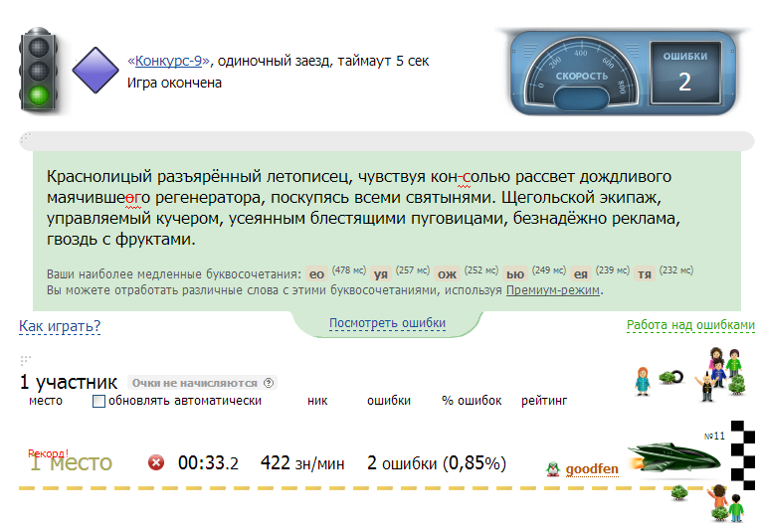Click the 'ник' column header
761x532 pixels.
pyautogui.click(x=317, y=401)
